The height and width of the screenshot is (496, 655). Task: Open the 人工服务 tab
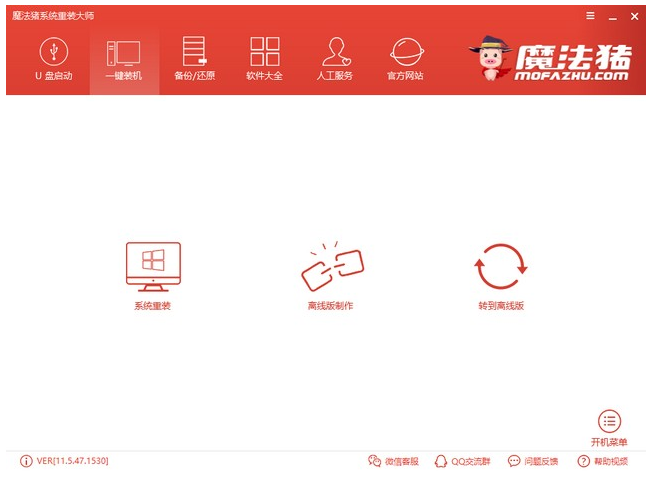click(335, 59)
